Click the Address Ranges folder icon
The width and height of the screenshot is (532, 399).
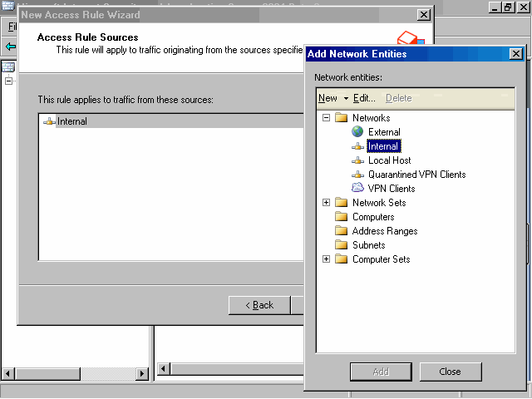[341, 231]
